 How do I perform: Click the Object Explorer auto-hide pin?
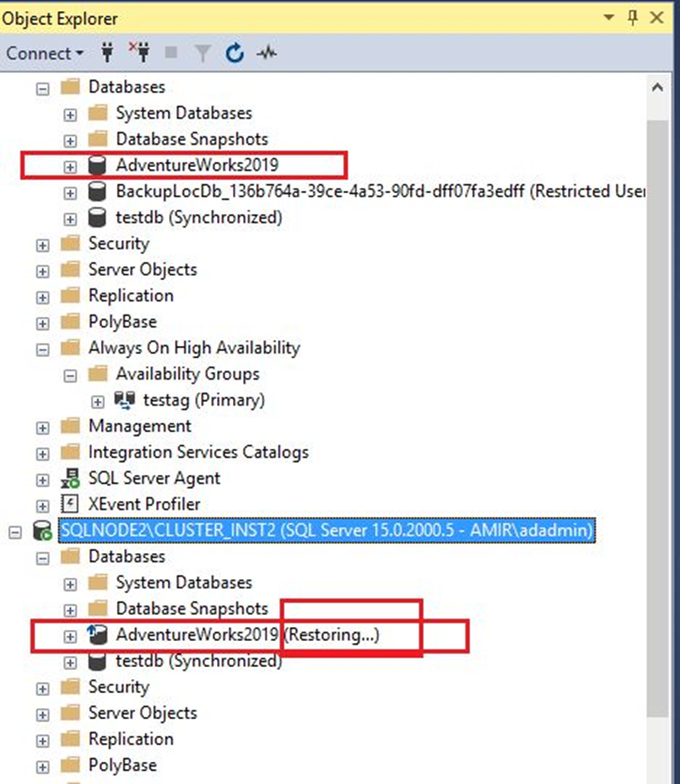click(634, 18)
